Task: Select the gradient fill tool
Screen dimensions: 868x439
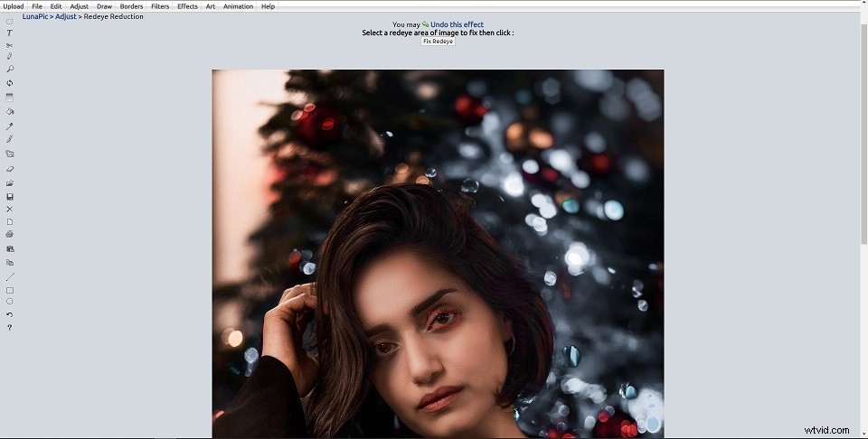Action: pyautogui.click(x=9, y=98)
